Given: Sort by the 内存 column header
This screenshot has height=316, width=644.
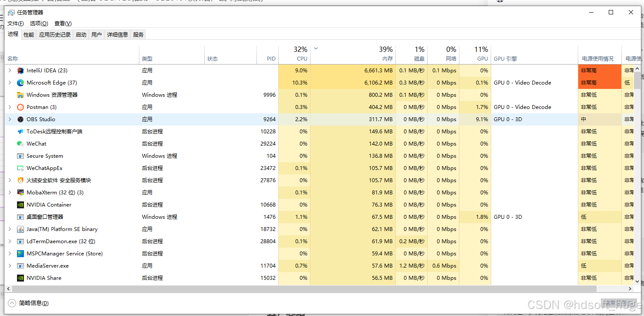Looking at the screenshot, I should (x=353, y=54).
